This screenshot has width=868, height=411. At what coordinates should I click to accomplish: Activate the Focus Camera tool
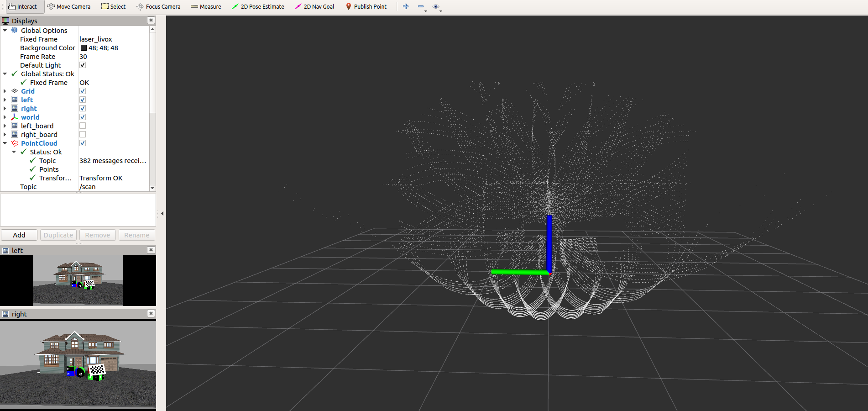[x=158, y=6]
